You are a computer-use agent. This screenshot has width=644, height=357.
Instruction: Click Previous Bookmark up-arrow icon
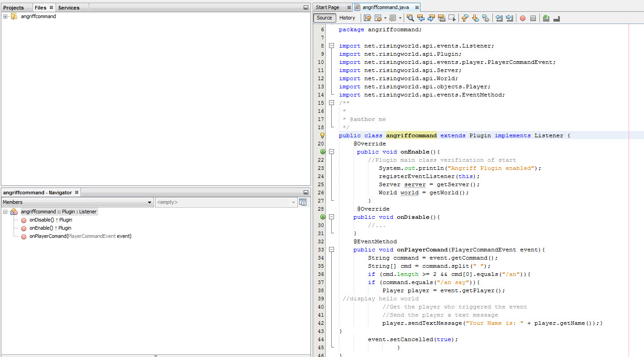coord(465,18)
